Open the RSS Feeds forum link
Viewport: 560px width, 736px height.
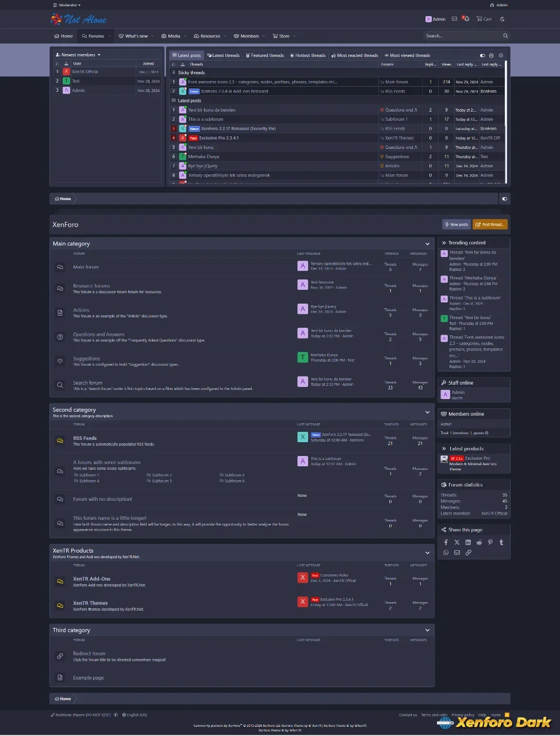(85, 438)
